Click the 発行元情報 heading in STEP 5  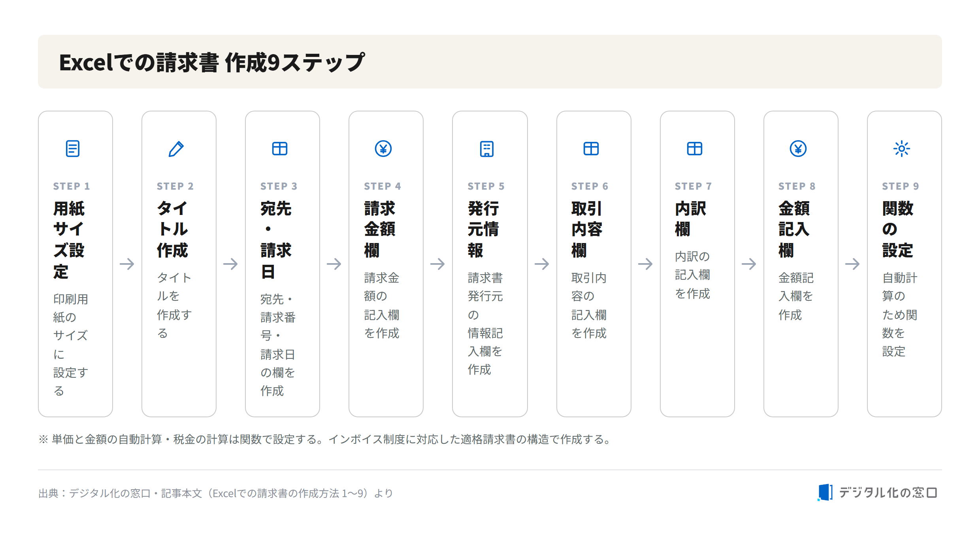click(483, 229)
